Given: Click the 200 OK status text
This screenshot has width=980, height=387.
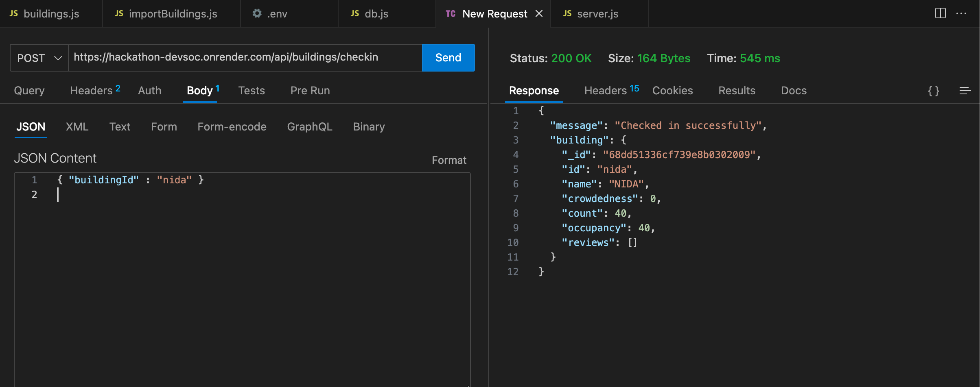Looking at the screenshot, I should pos(571,58).
